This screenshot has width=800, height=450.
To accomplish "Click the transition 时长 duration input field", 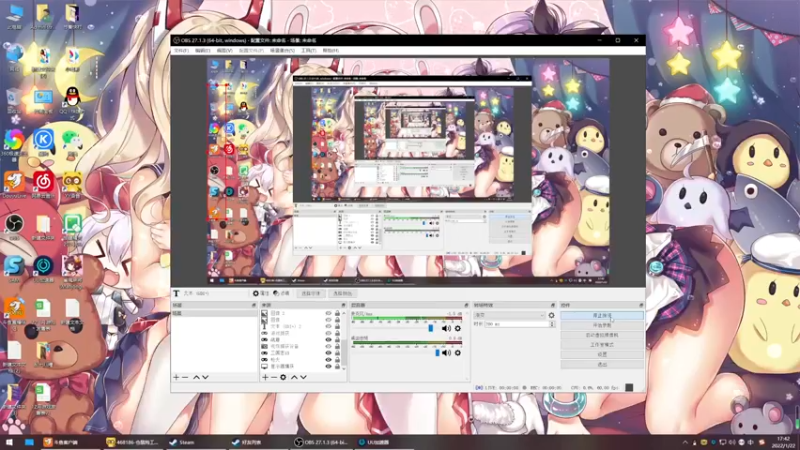I will [x=516, y=324].
